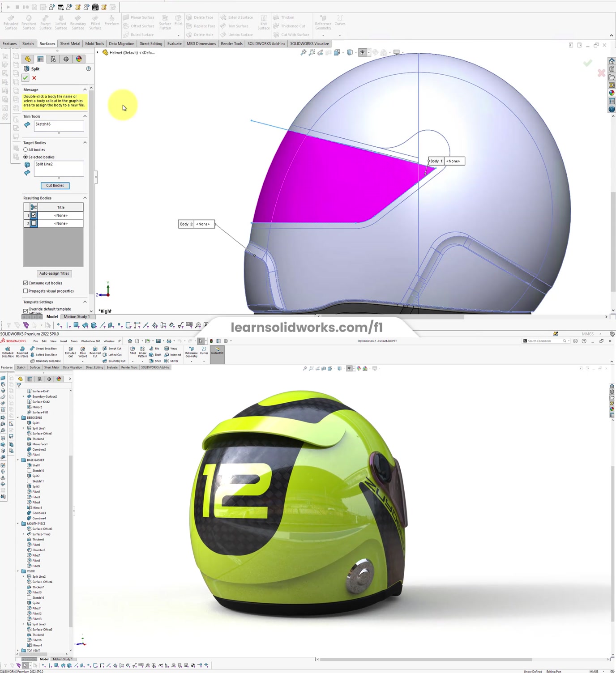
Task: Select the Draft tool
Action: tap(155, 354)
